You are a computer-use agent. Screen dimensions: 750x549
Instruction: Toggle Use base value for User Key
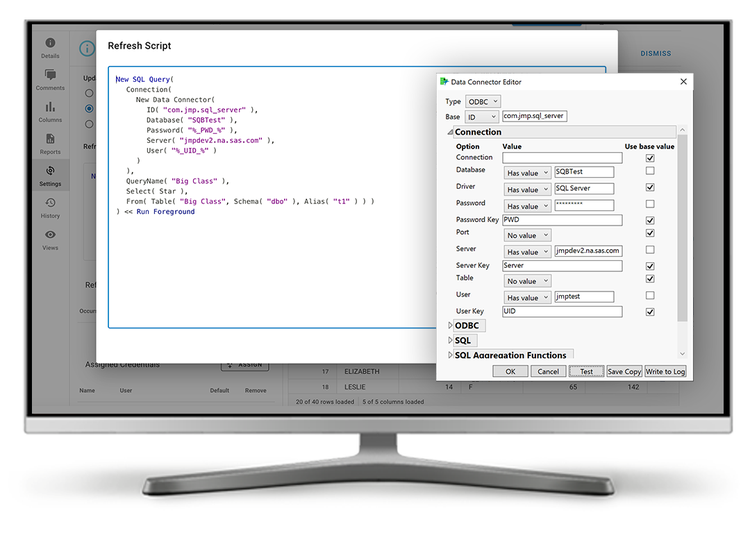tap(650, 312)
